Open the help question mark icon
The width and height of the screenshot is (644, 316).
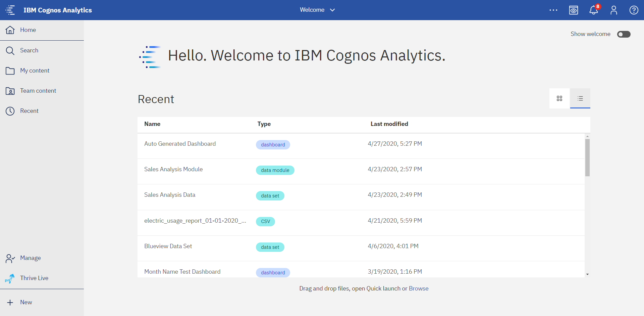click(x=634, y=10)
